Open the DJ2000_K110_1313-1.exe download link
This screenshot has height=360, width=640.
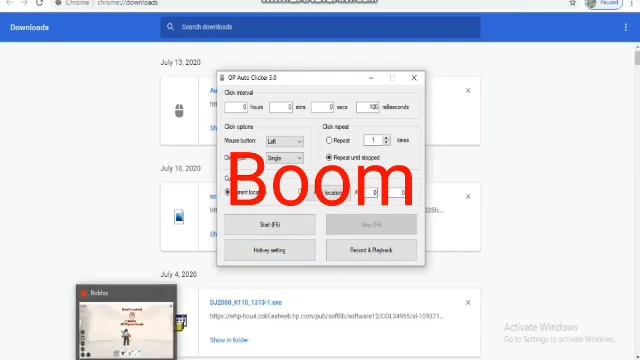(x=246, y=302)
